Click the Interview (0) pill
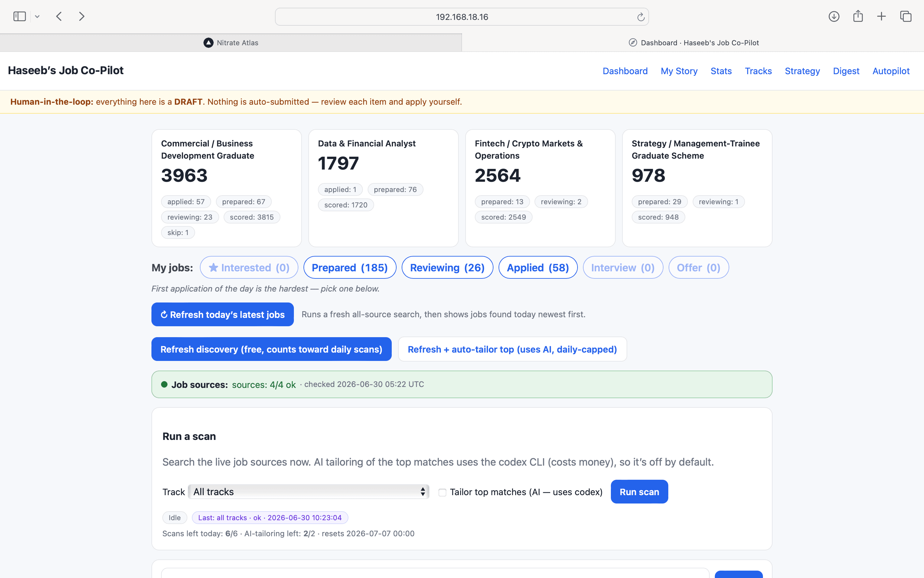 tap(623, 267)
